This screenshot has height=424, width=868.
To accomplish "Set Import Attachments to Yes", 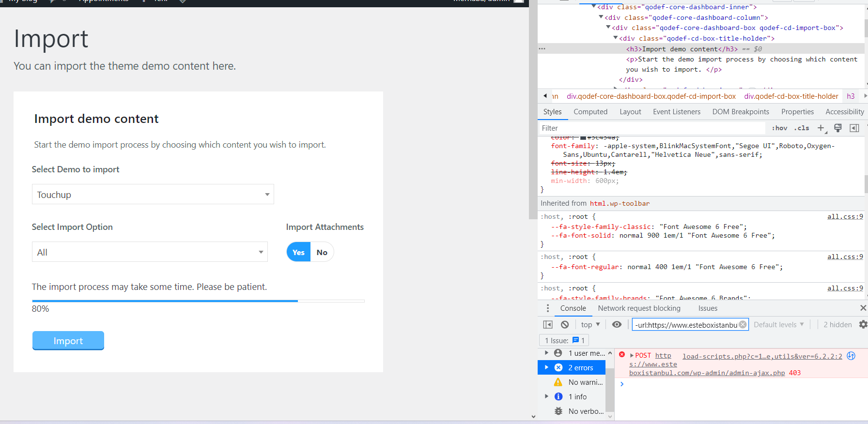I will 298,252.
